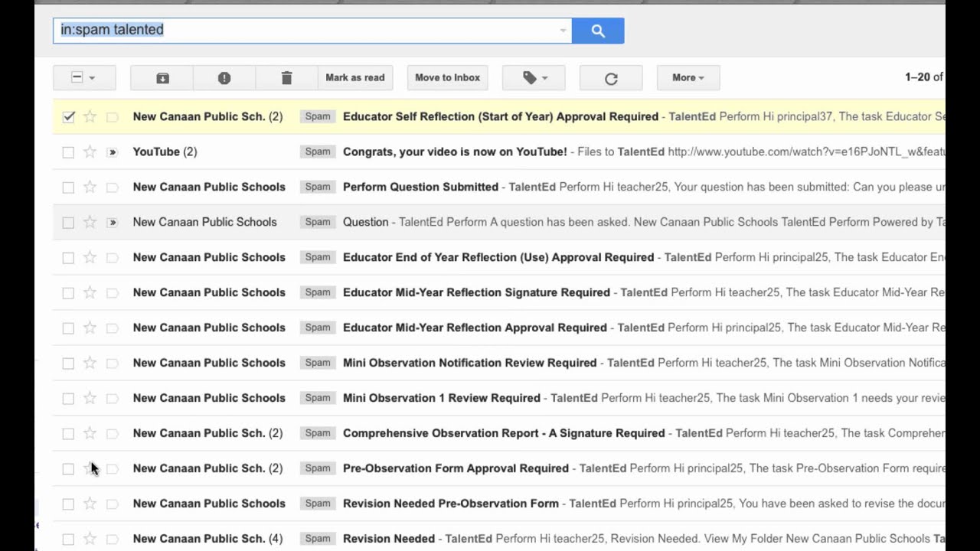Viewport: 980px width, 551px height.
Task: Click the Refresh icon
Action: pyautogui.click(x=611, y=77)
